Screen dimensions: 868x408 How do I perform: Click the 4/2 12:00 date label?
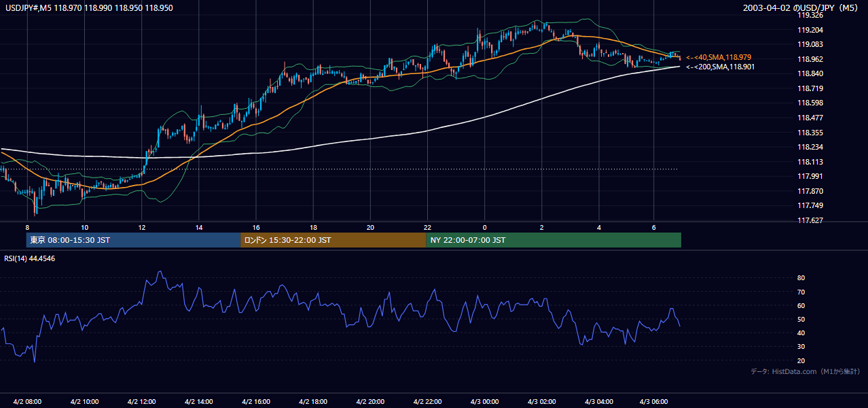pos(141,401)
